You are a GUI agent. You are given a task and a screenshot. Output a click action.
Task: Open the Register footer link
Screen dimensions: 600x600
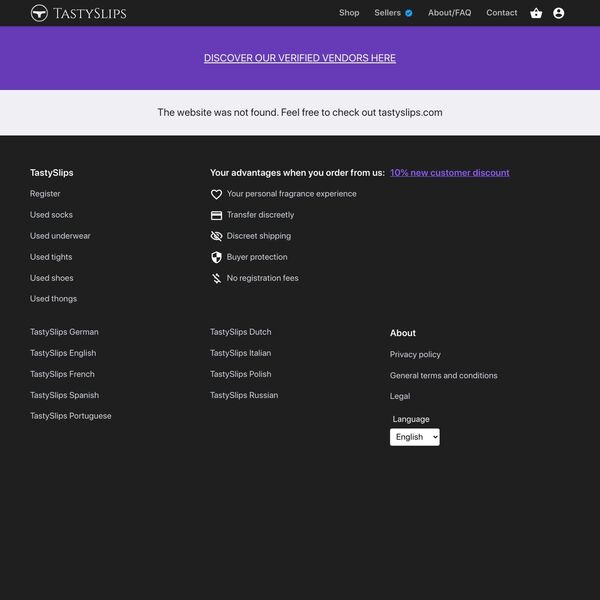45,194
